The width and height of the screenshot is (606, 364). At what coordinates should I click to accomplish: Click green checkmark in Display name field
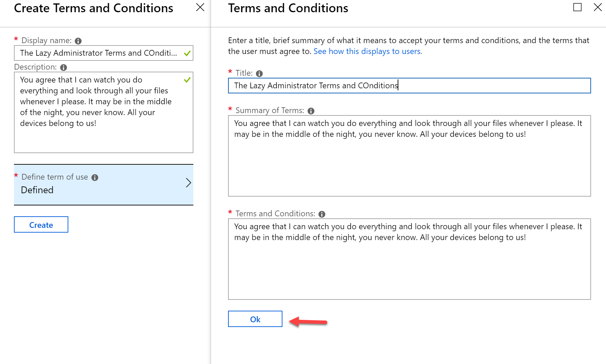pyautogui.click(x=187, y=53)
